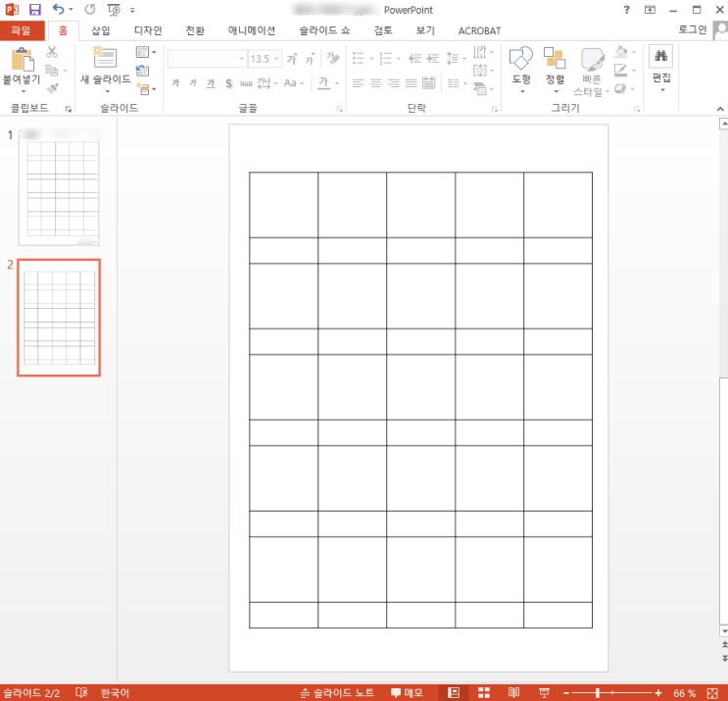Clear all formatting icon
This screenshot has height=701, width=728.
pos(333,59)
